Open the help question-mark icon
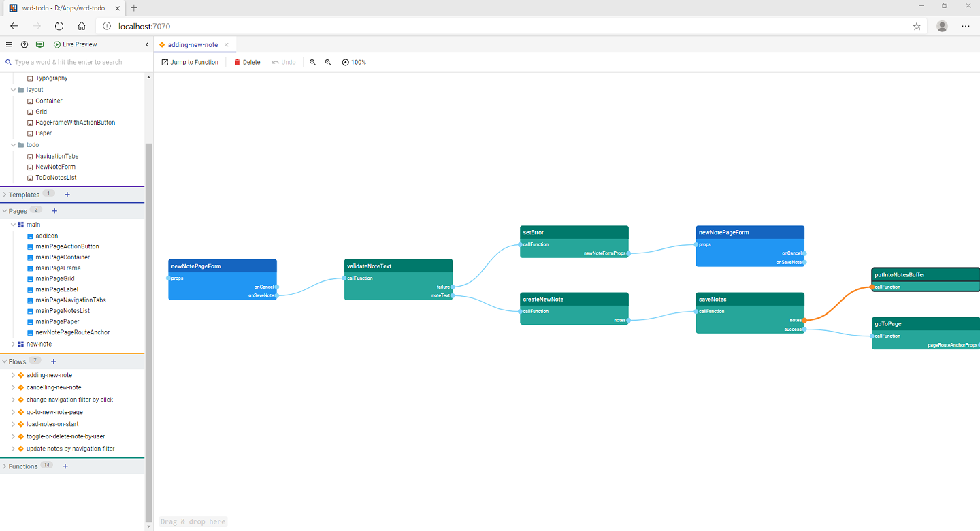This screenshot has width=980, height=531. pyautogui.click(x=24, y=44)
